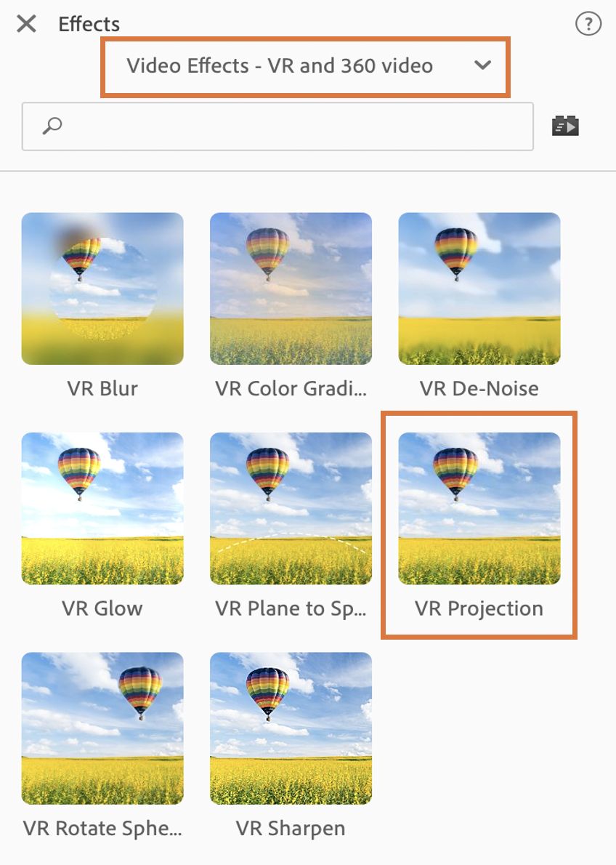Click the VR Glow label
616x865 pixels.
pyautogui.click(x=102, y=608)
